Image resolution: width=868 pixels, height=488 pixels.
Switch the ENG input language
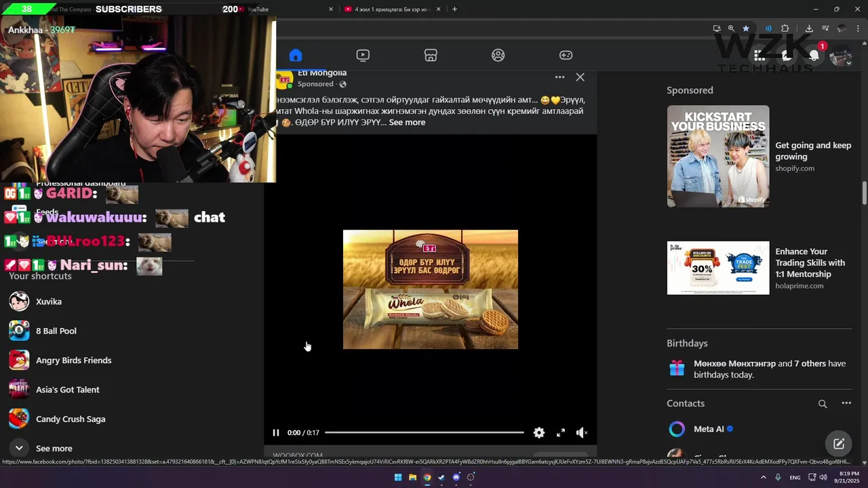795,477
